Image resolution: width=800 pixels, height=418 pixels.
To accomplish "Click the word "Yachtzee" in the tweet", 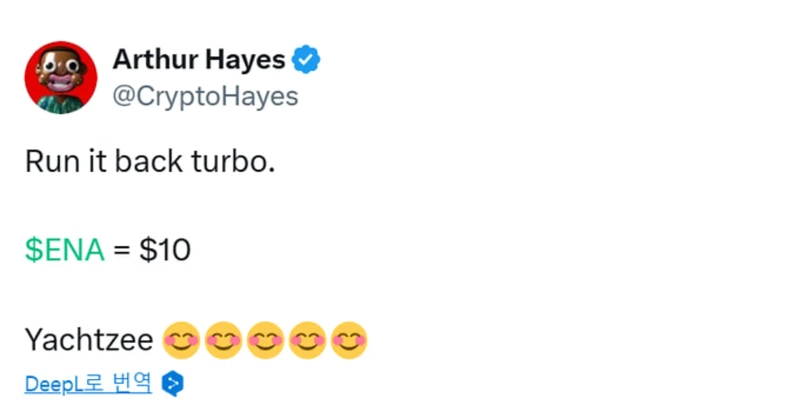I will (x=89, y=342).
